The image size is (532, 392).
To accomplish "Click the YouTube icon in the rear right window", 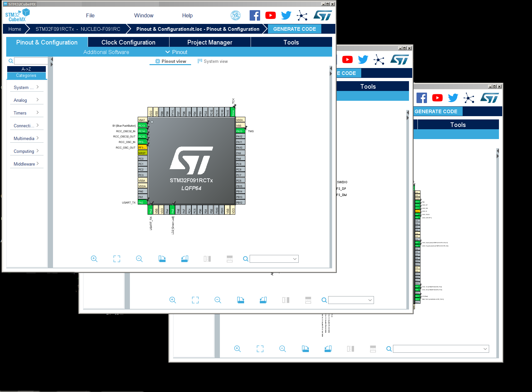I will [x=437, y=98].
